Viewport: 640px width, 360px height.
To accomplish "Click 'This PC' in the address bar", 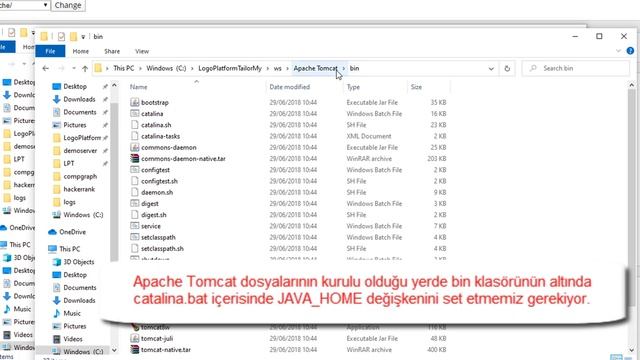I will pyautogui.click(x=124, y=68).
